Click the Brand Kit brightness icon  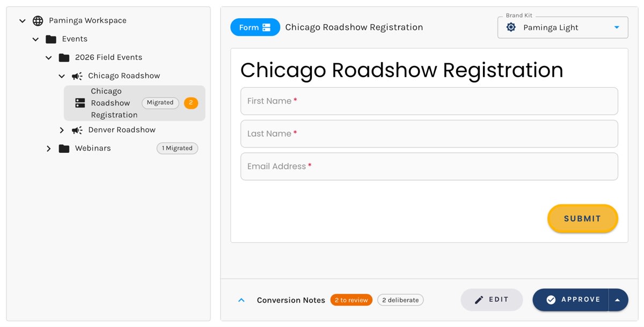(511, 27)
